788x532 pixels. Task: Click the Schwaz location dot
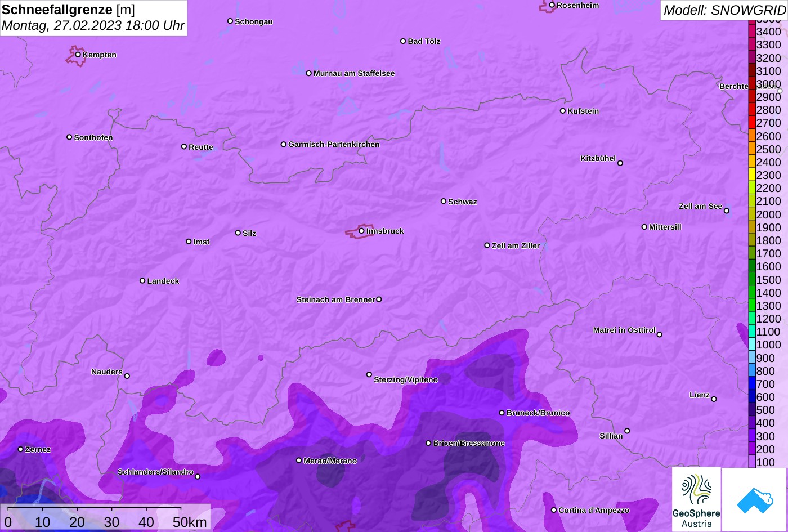tap(444, 201)
